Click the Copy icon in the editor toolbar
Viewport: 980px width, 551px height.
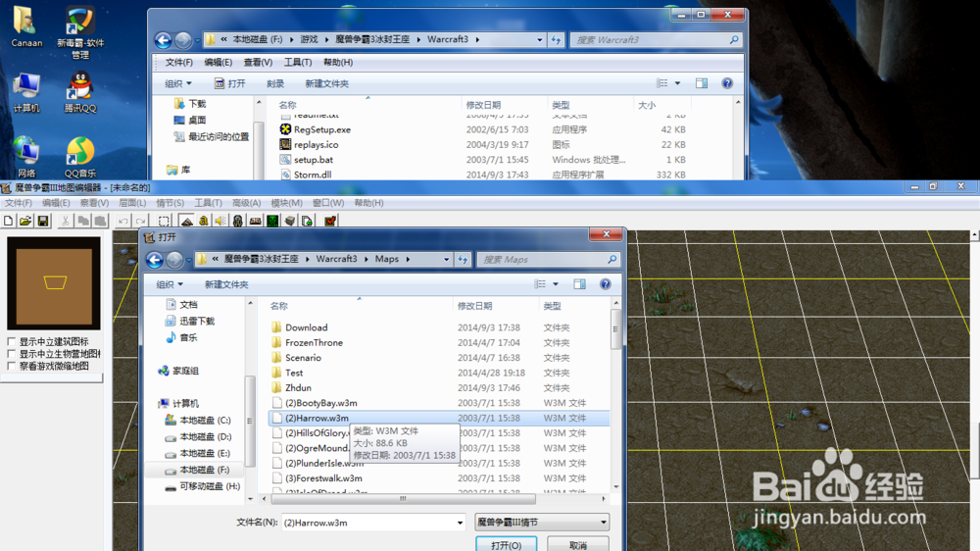pos(82,221)
